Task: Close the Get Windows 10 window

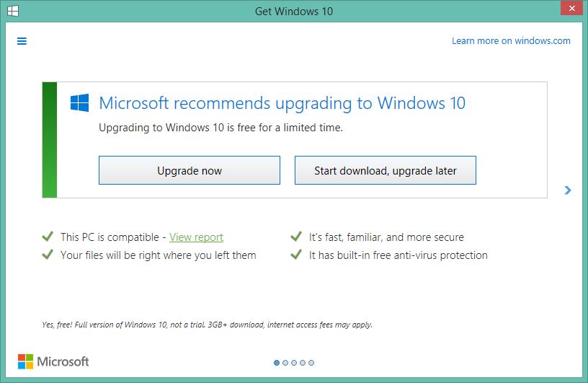Action: click(x=572, y=8)
